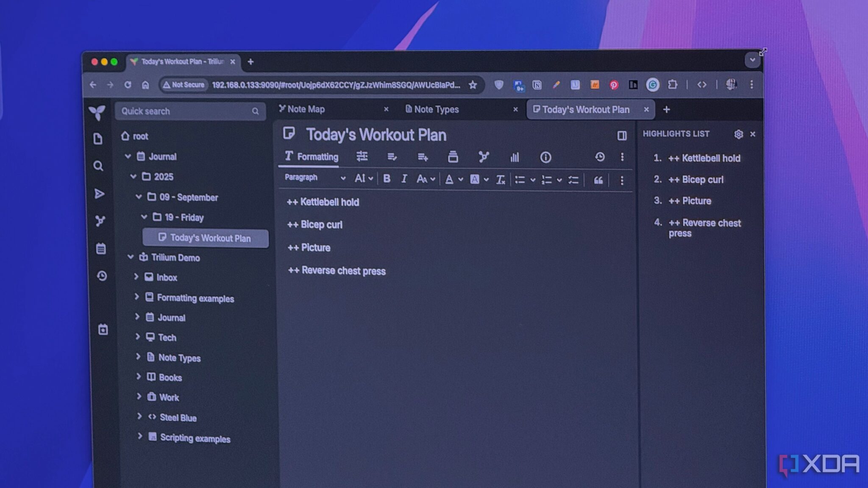Toggle bold formatting
868x488 pixels.
[x=387, y=179]
